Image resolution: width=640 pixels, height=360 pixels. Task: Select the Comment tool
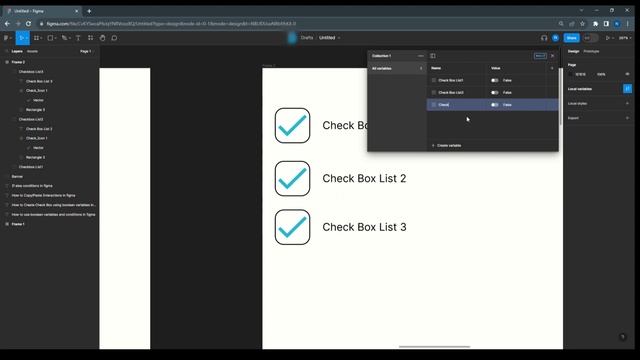pos(114,38)
